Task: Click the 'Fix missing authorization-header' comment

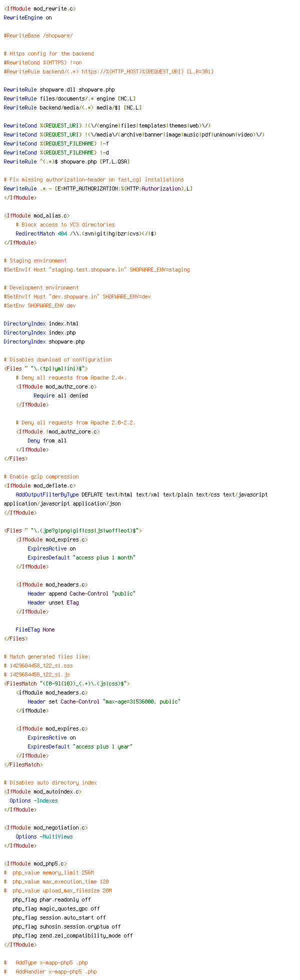Action: pyautogui.click(x=93, y=179)
